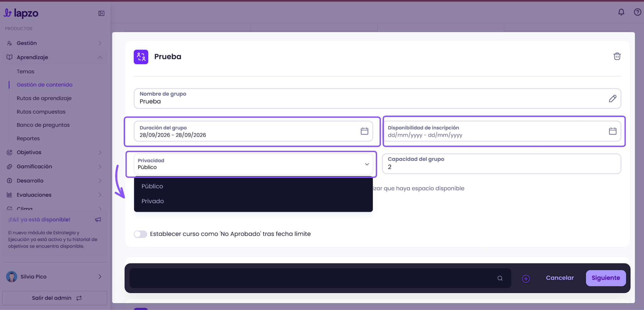Image resolution: width=644 pixels, height=310 pixels.
Task: Click the Prueba group avatar icon
Action: click(141, 57)
